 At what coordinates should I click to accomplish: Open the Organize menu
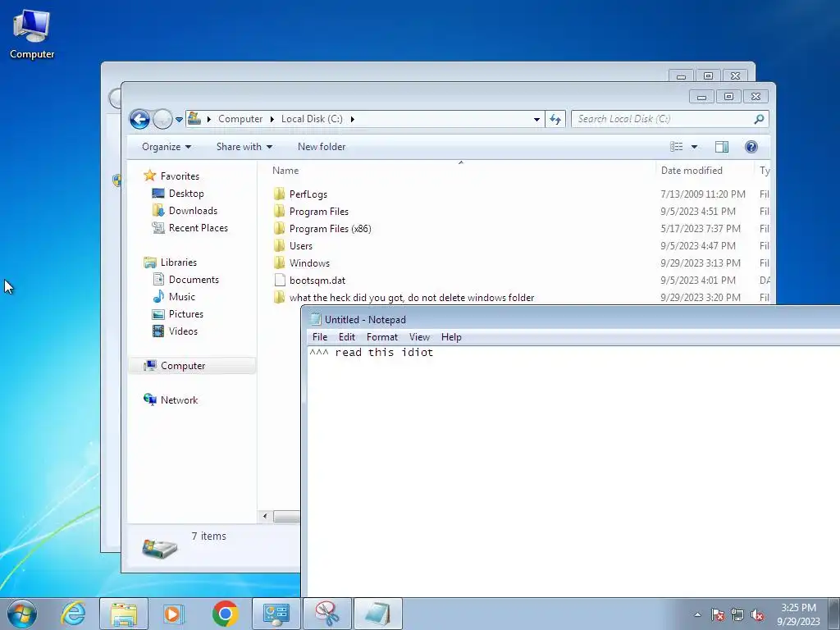pyautogui.click(x=167, y=147)
